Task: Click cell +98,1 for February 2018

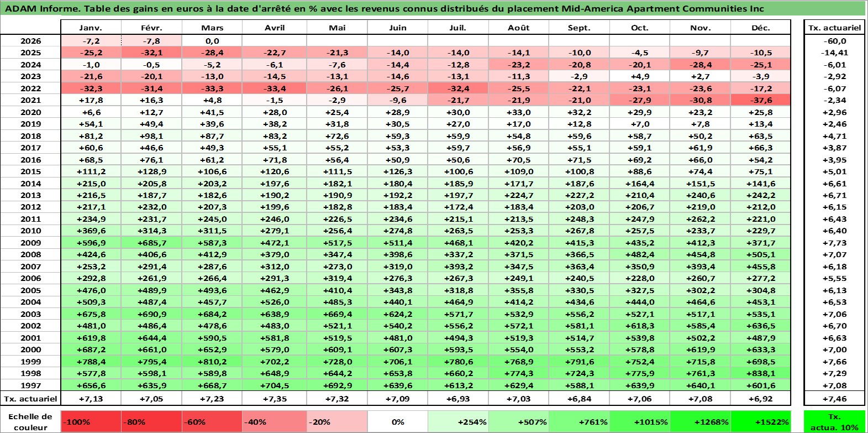Action: pos(151,136)
